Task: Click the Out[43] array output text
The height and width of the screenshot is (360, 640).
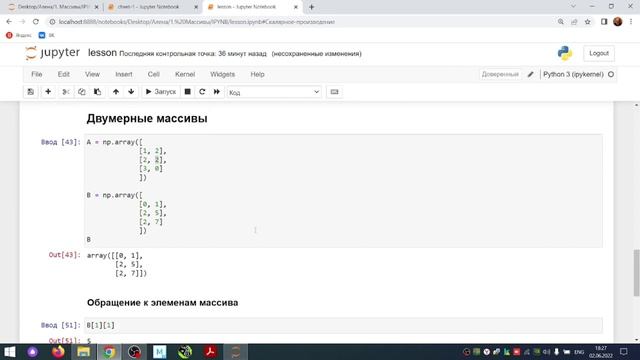Action: (x=117, y=264)
